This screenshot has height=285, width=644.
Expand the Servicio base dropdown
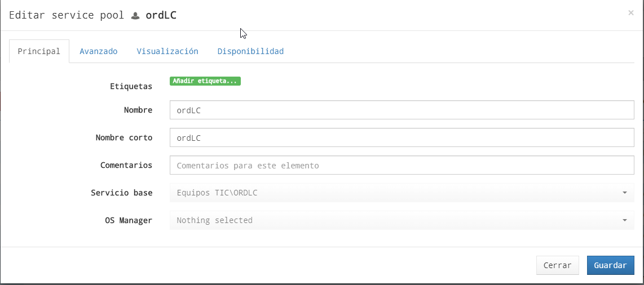[x=402, y=193]
